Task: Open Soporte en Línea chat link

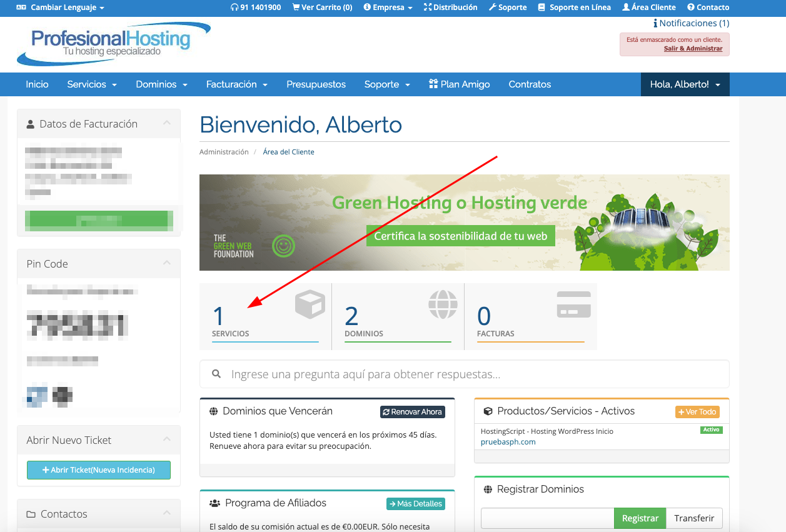Action: [574, 8]
